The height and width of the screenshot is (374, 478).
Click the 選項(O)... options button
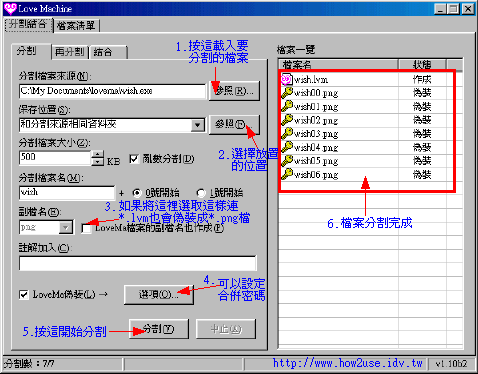point(159,295)
